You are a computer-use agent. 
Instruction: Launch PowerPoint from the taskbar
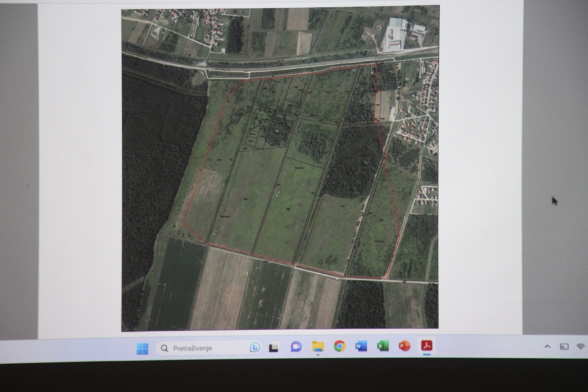[404, 346]
